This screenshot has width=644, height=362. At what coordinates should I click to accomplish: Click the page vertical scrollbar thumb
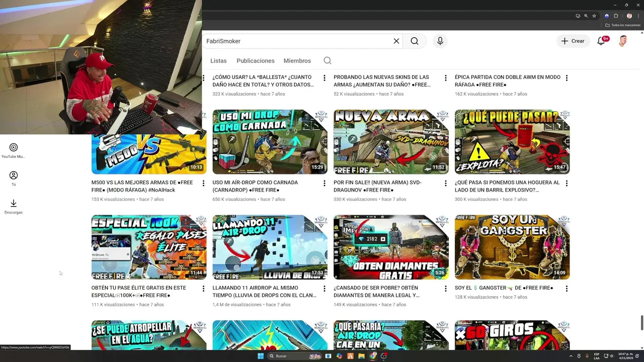point(641,323)
